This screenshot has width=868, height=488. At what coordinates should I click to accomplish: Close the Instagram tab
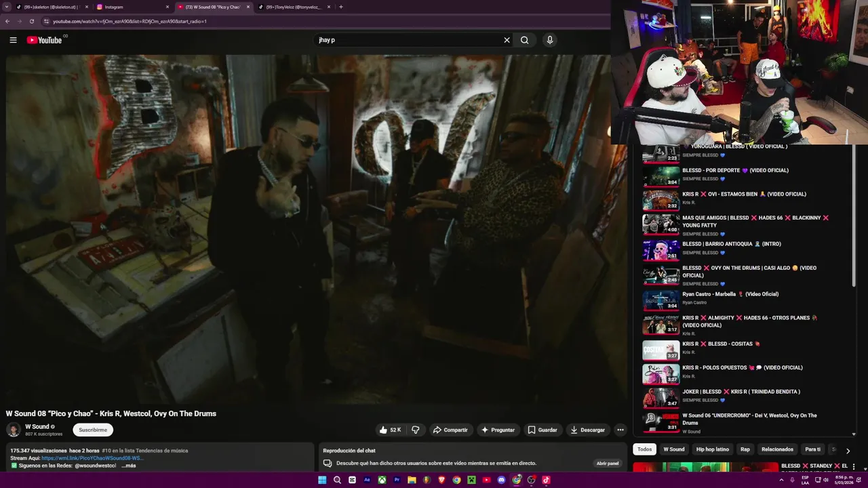coord(167,7)
